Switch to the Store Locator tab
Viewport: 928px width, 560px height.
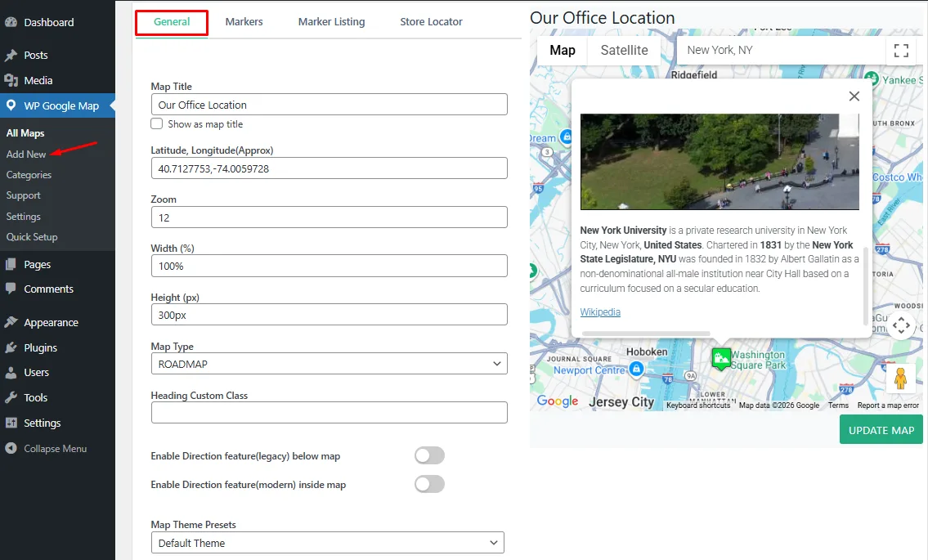431,22
